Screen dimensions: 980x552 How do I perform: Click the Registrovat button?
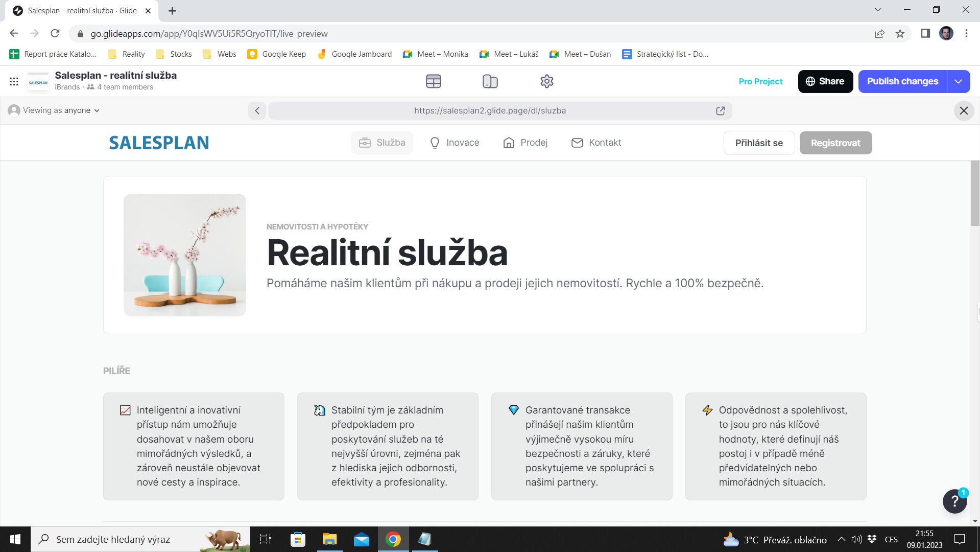[x=835, y=143]
